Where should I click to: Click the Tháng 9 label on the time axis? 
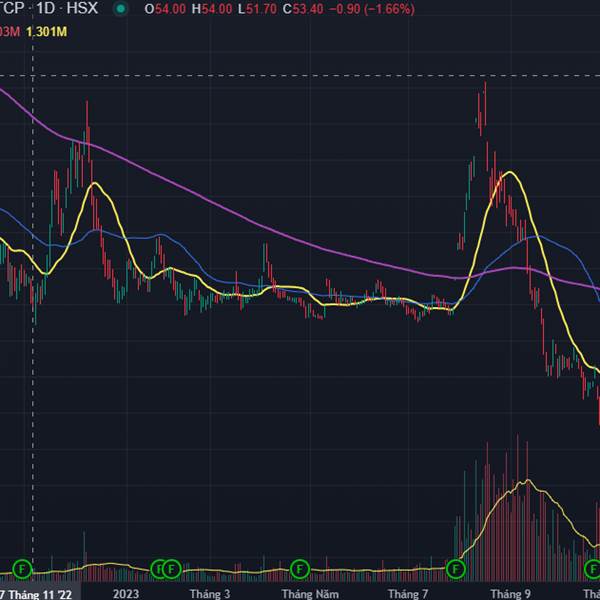(510, 593)
